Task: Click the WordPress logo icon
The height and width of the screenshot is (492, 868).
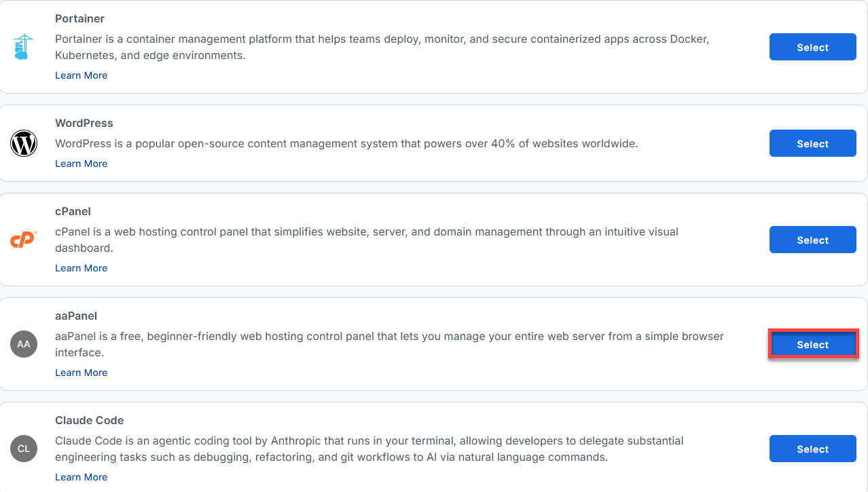Action: click(24, 143)
